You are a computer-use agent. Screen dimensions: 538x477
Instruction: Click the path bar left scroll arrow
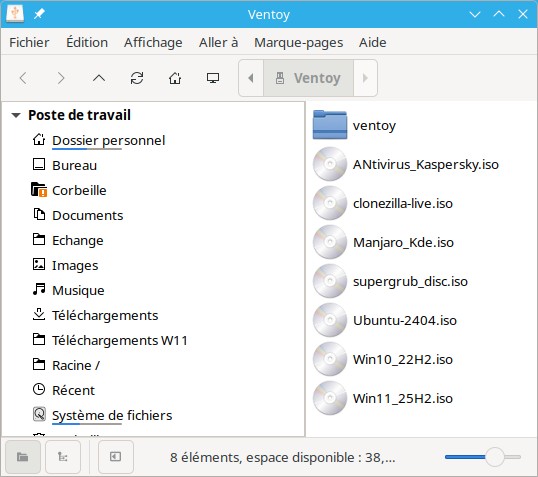(x=251, y=78)
